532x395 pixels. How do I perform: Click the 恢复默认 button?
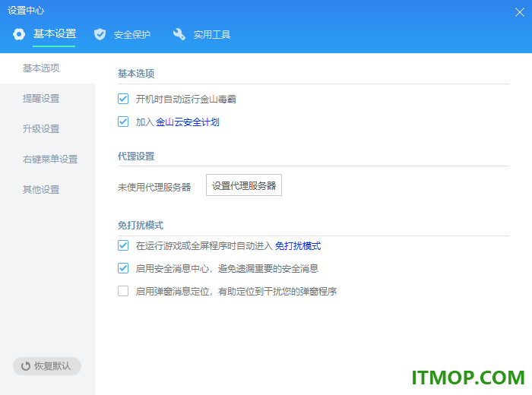coord(47,366)
